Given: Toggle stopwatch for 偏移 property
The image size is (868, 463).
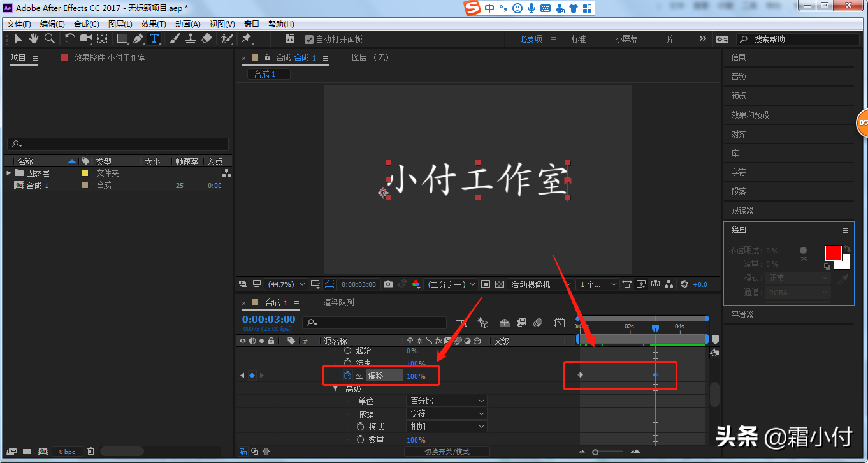Looking at the screenshot, I should tap(347, 376).
